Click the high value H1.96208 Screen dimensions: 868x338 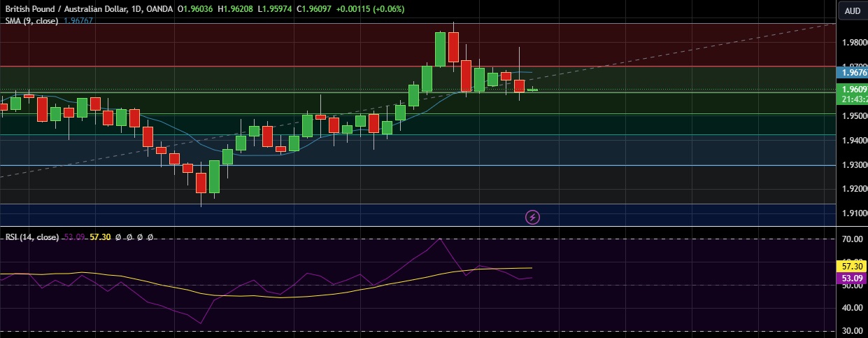(236, 9)
